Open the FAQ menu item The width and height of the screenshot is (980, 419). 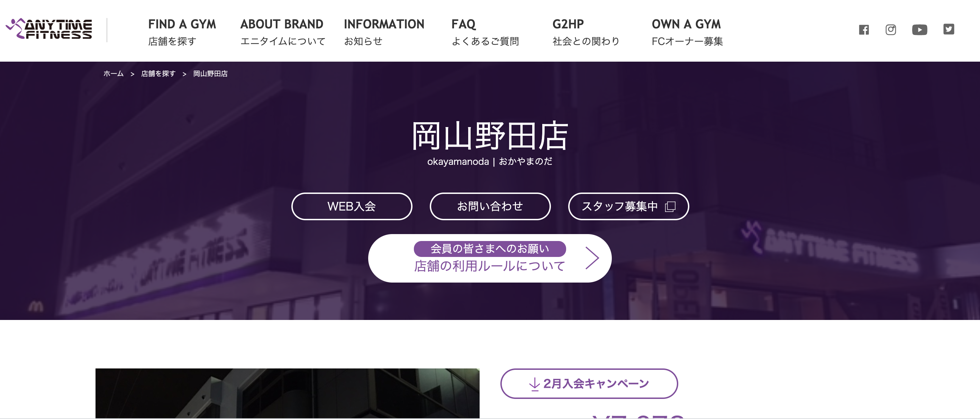tap(485, 32)
